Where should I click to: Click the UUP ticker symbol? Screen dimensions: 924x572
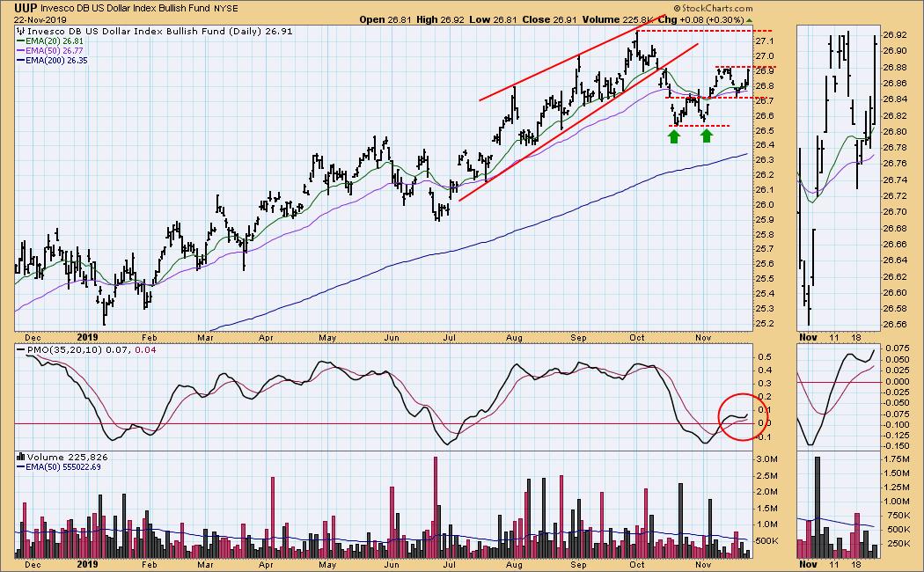26,8
